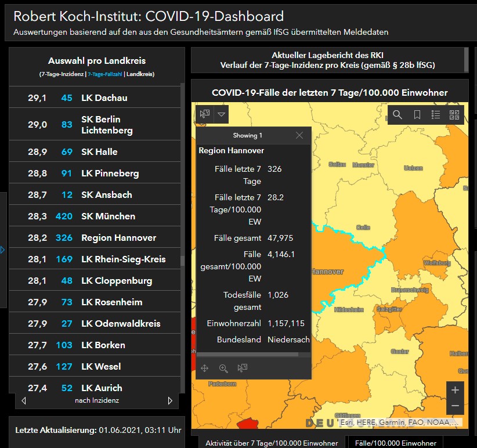This screenshot has width=477, height=448.
Task: Click the popup's horizontal scrollbar
Action: tap(248, 355)
